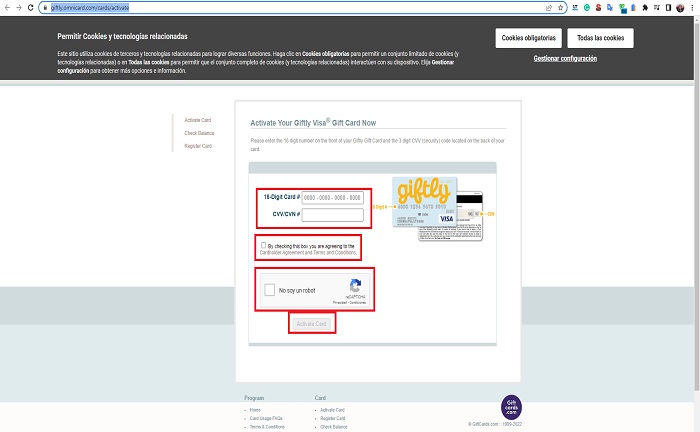Viewport: 700px width, 432px height.
Task: Open the red S extension icon
Action: point(598,8)
